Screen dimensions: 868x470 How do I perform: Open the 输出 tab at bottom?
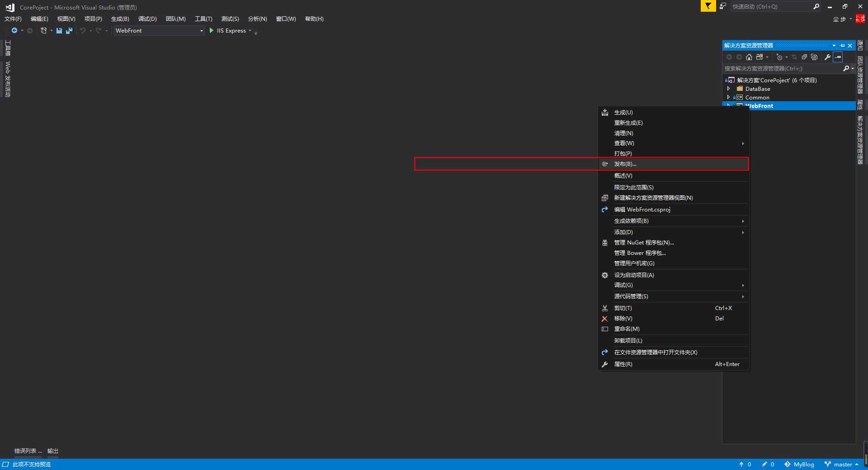click(53, 451)
